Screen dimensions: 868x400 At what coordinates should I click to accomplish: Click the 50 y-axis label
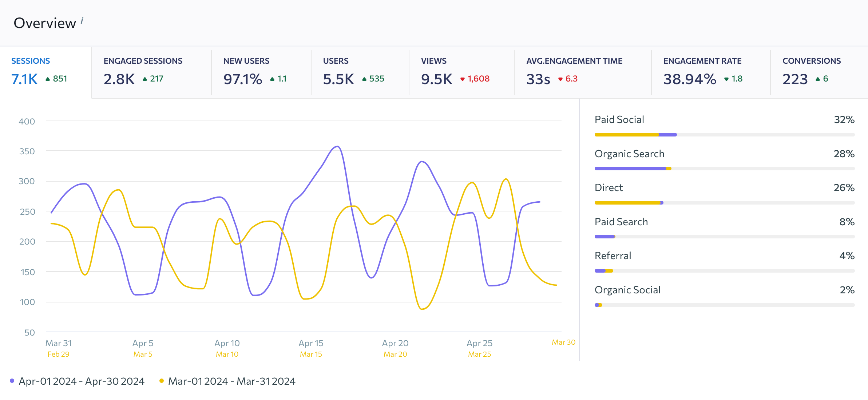(29, 333)
